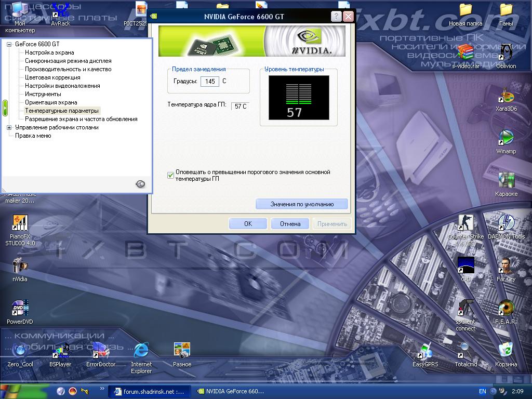This screenshot has width=532, height=399.
Task: Click the silver disc Quick Launch icon
Action: [x=61, y=392]
